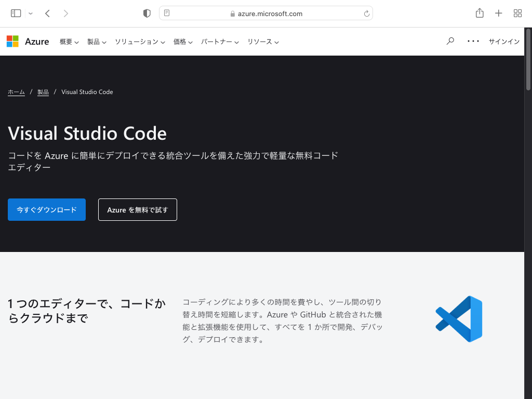Follow the ホーム breadcrumb link

point(16,92)
